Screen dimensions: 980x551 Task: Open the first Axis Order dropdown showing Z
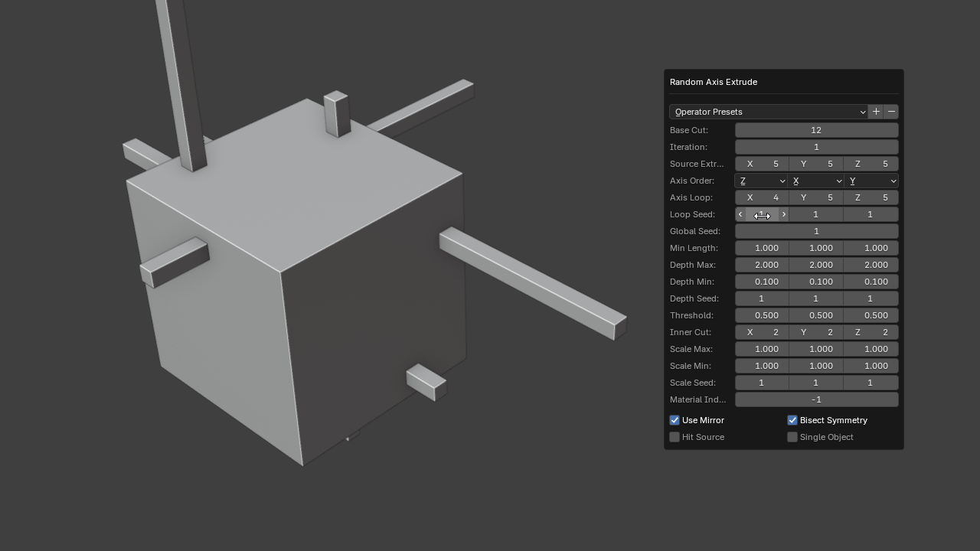(x=761, y=181)
